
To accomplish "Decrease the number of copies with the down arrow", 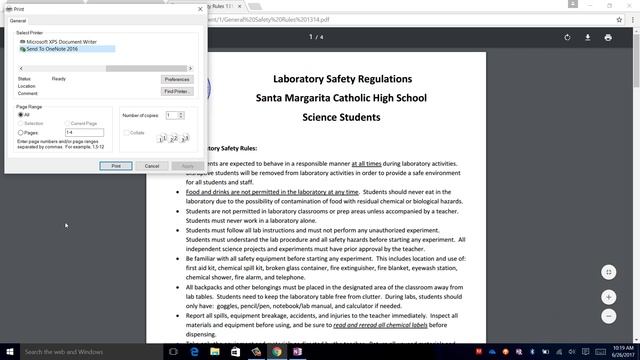I will pos(181,118).
